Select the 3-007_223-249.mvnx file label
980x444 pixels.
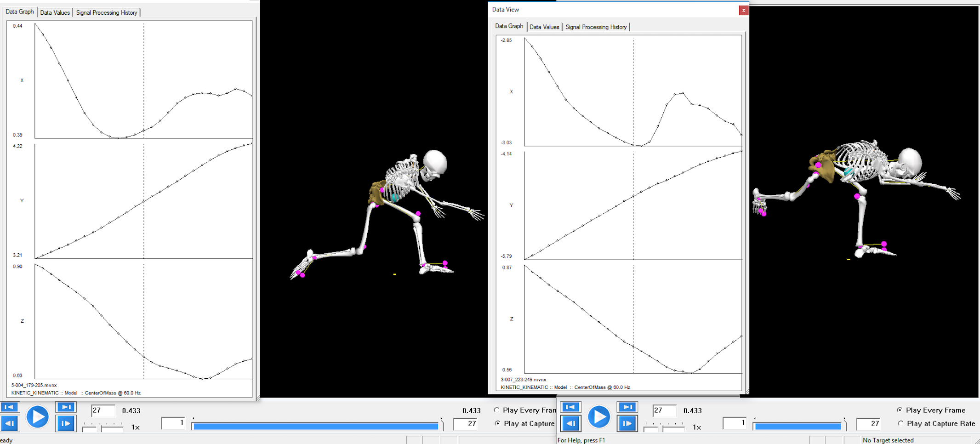point(523,380)
